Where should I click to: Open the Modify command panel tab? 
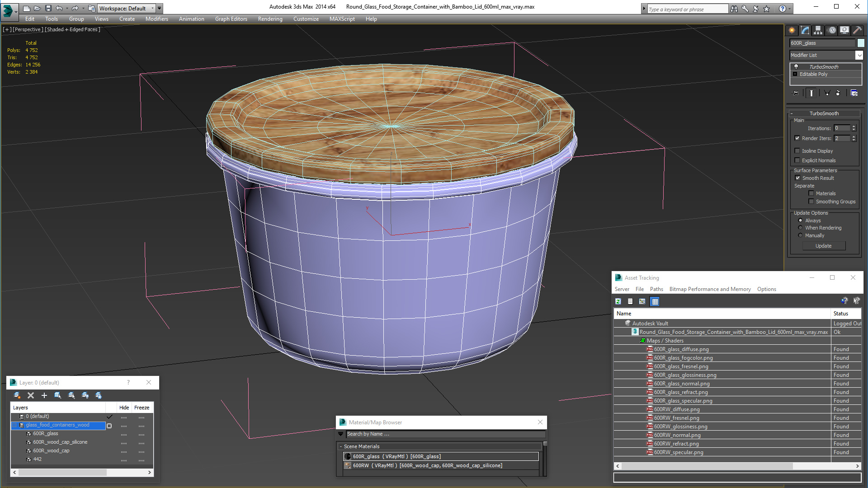[x=805, y=30]
